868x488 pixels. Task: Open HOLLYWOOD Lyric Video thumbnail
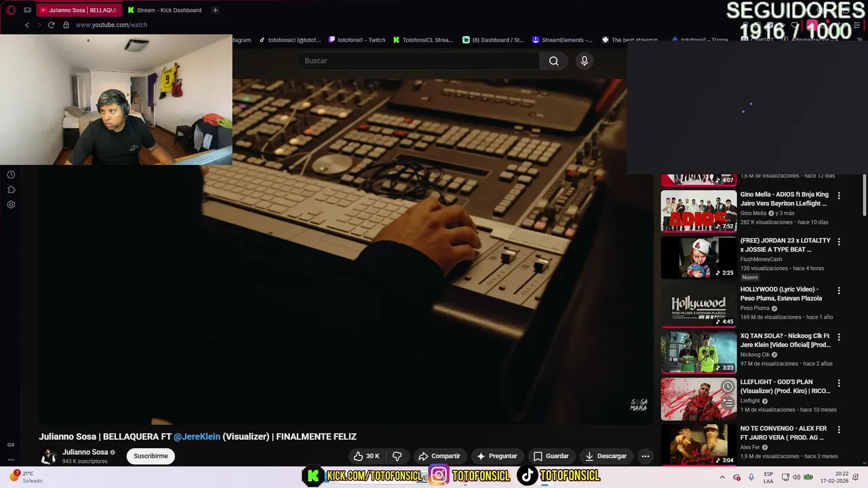coord(698,306)
